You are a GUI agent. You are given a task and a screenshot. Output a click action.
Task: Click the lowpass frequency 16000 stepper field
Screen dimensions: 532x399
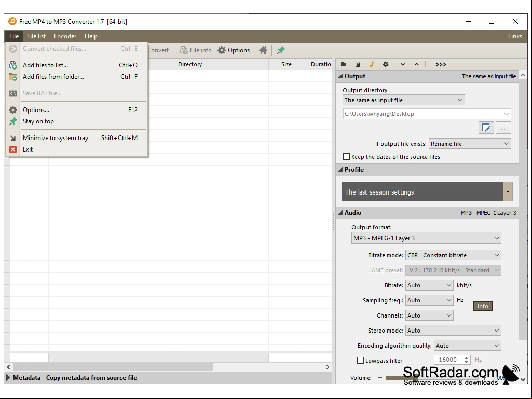[x=452, y=360]
